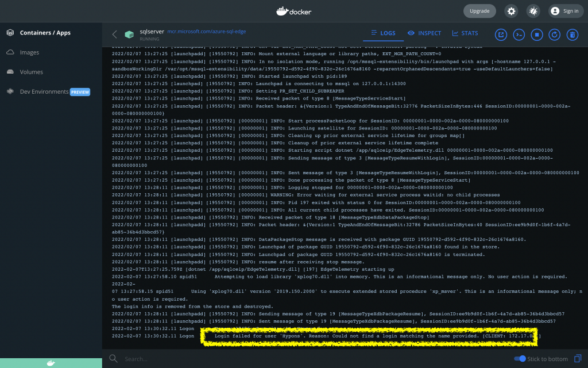588x368 pixels.
Task: Focus the log Search input field
Action: click(315, 359)
